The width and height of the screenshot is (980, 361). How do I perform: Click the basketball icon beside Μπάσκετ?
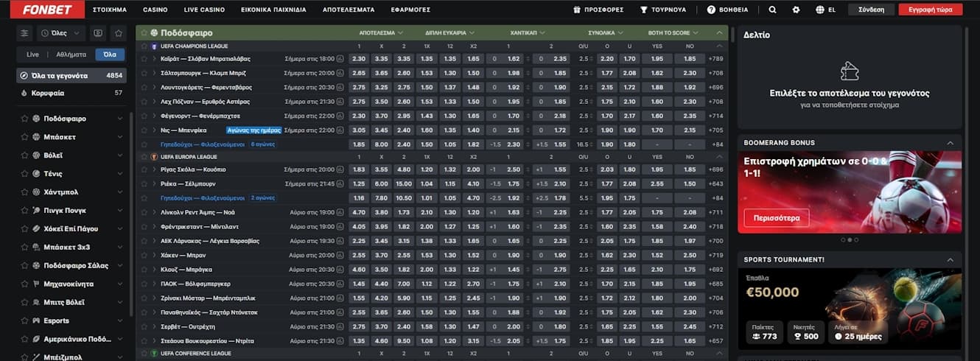tap(35, 137)
